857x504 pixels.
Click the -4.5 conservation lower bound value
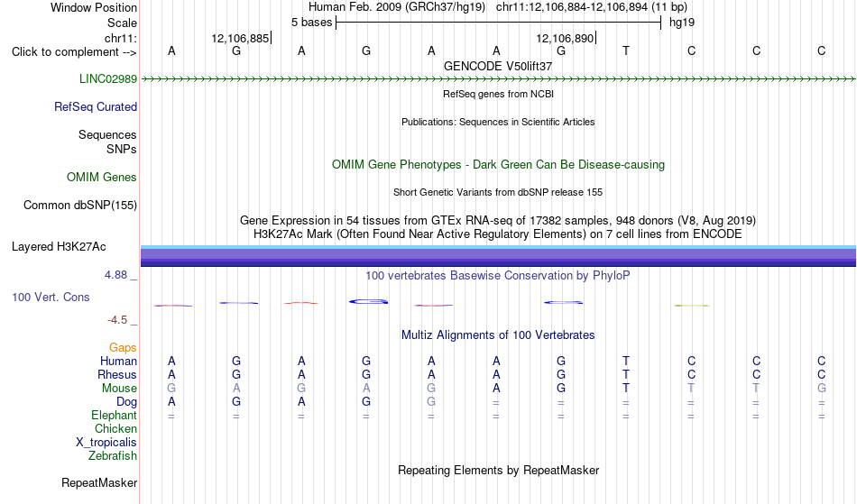click(x=117, y=319)
